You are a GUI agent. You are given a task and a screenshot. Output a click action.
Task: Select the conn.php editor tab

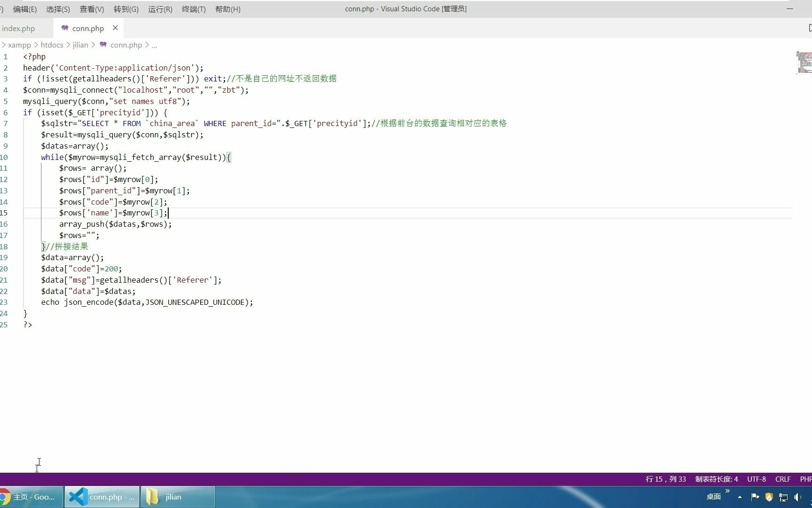[88, 28]
